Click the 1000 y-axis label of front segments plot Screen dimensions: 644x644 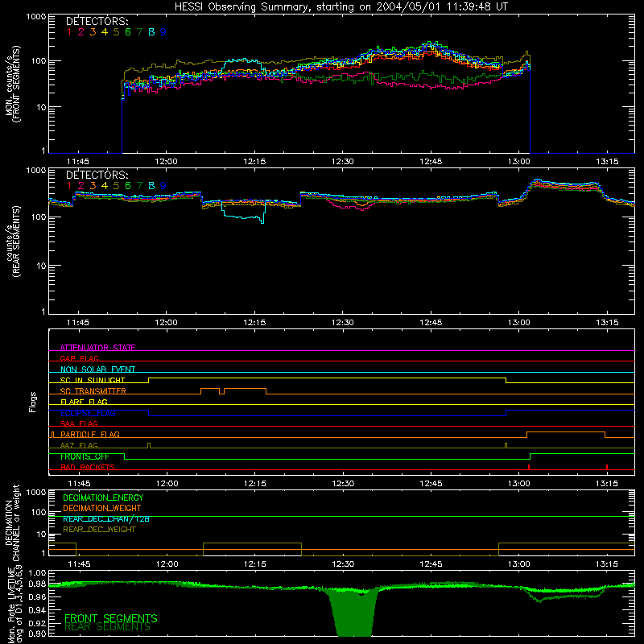[x=35, y=17]
